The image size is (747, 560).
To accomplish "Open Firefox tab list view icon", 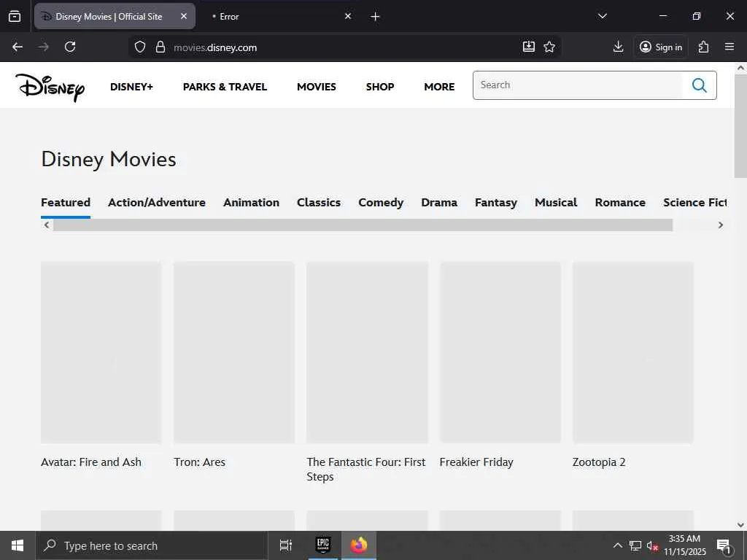I will 15,16.
